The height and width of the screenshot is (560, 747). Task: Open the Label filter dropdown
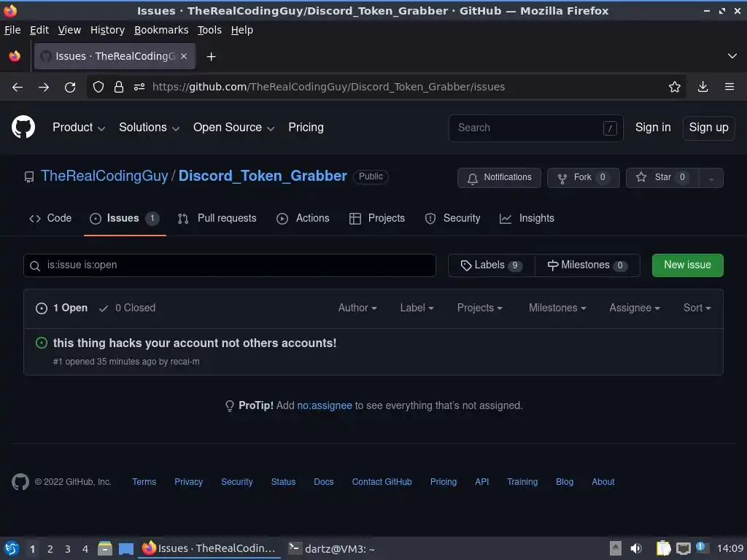point(417,308)
